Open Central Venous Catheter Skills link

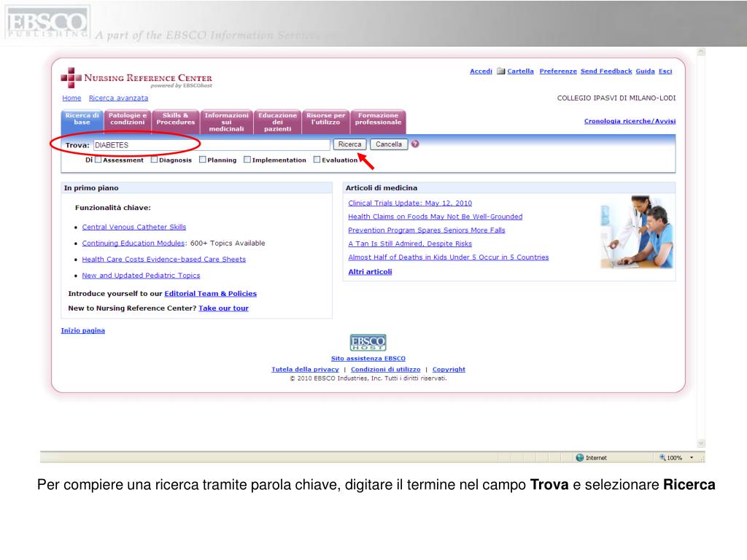tap(134, 227)
